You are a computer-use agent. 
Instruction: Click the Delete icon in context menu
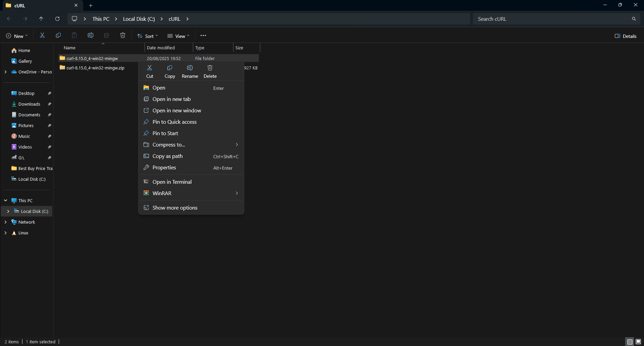coord(210,71)
